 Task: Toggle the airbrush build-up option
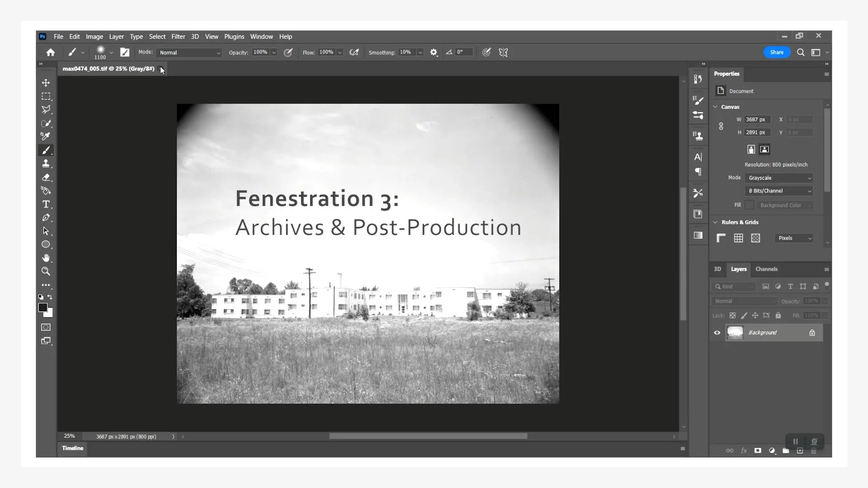[354, 52]
